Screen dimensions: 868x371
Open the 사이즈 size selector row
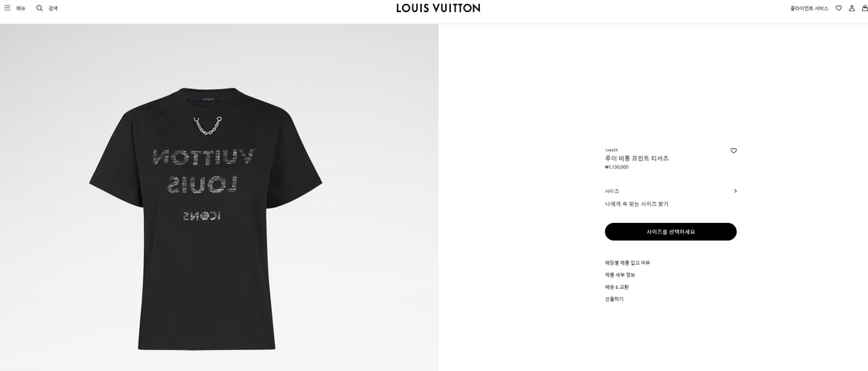pyautogui.click(x=671, y=192)
